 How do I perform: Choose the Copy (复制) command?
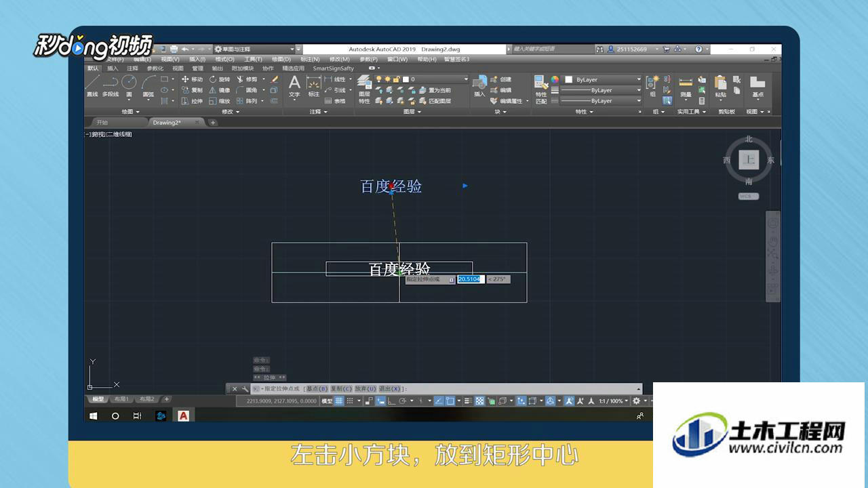192,90
